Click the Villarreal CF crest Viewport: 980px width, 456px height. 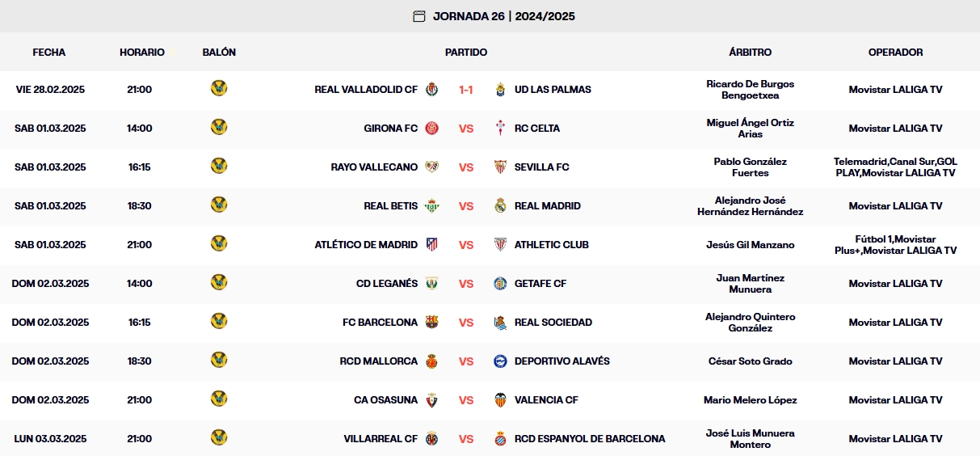432,439
